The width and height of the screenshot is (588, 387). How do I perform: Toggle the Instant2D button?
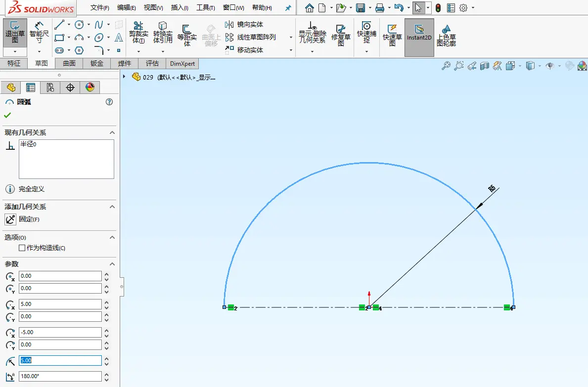(419, 38)
